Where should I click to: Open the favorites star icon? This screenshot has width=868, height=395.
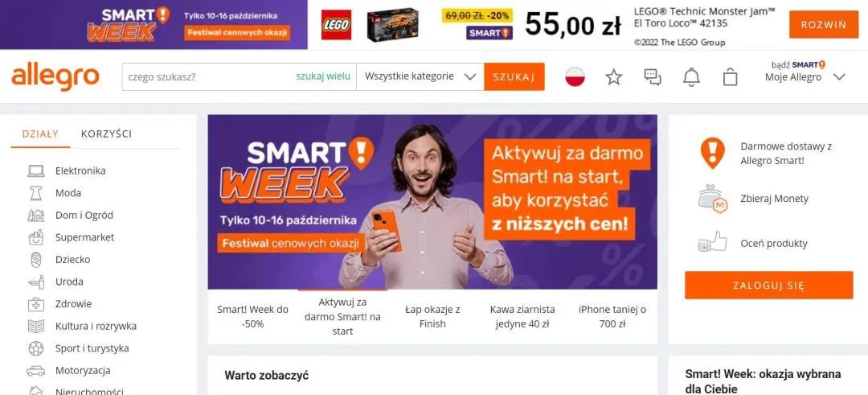click(x=613, y=77)
